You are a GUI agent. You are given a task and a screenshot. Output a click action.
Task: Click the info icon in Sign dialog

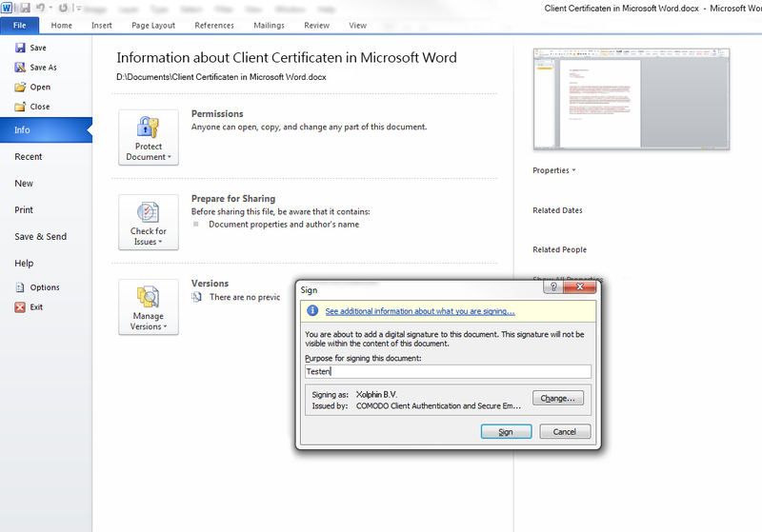(x=311, y=311)
